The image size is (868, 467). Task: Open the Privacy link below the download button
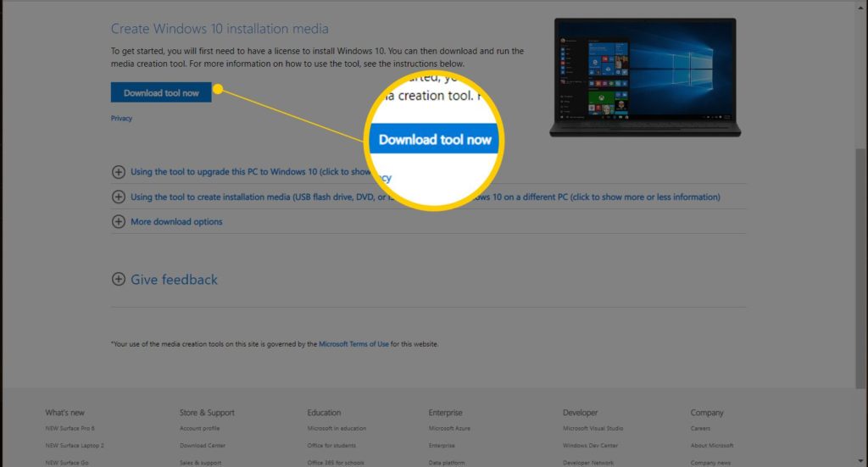121,119
